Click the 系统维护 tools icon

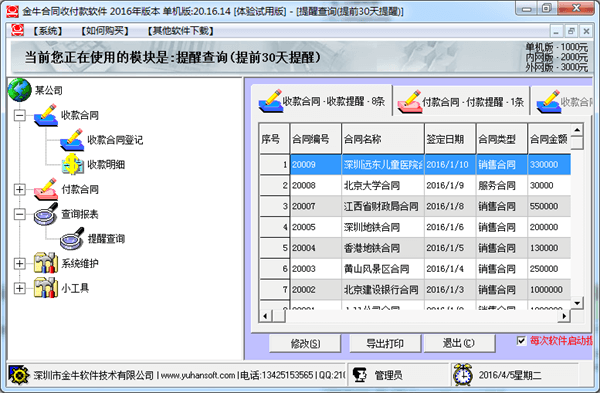(x=46, y=263)
